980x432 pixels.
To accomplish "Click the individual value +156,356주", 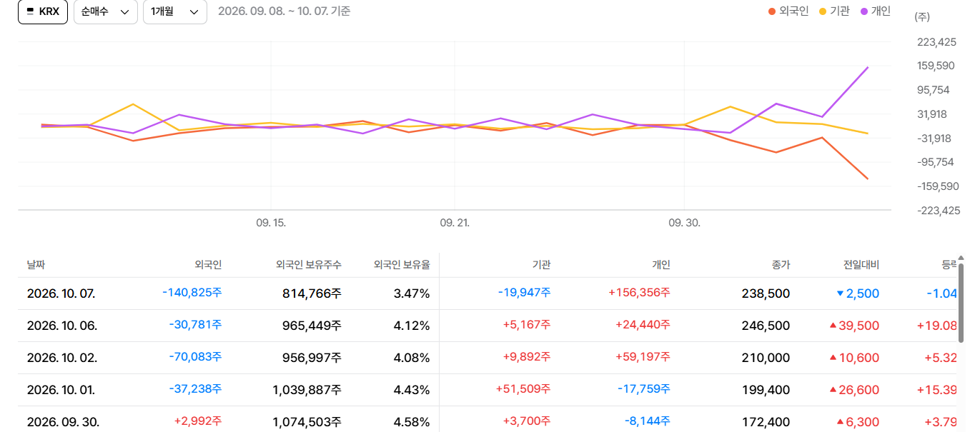I will click(639, 293).
